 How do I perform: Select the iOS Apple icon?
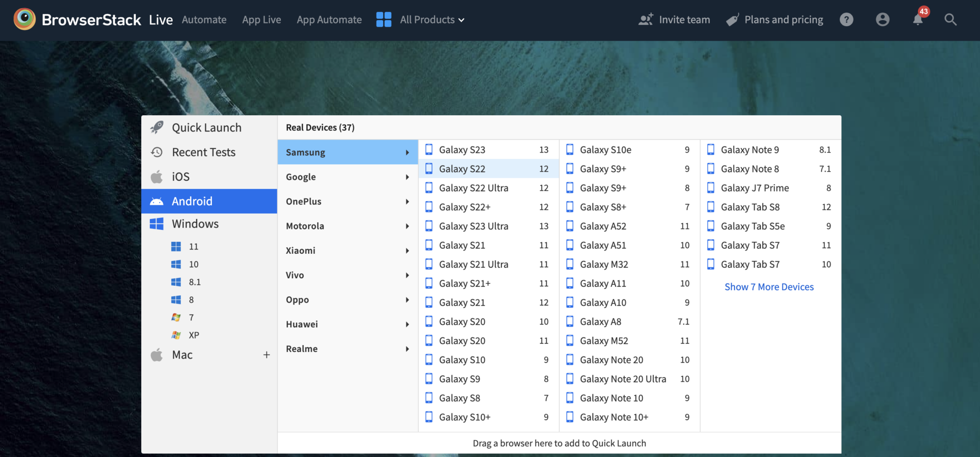[x=156, y=176]
